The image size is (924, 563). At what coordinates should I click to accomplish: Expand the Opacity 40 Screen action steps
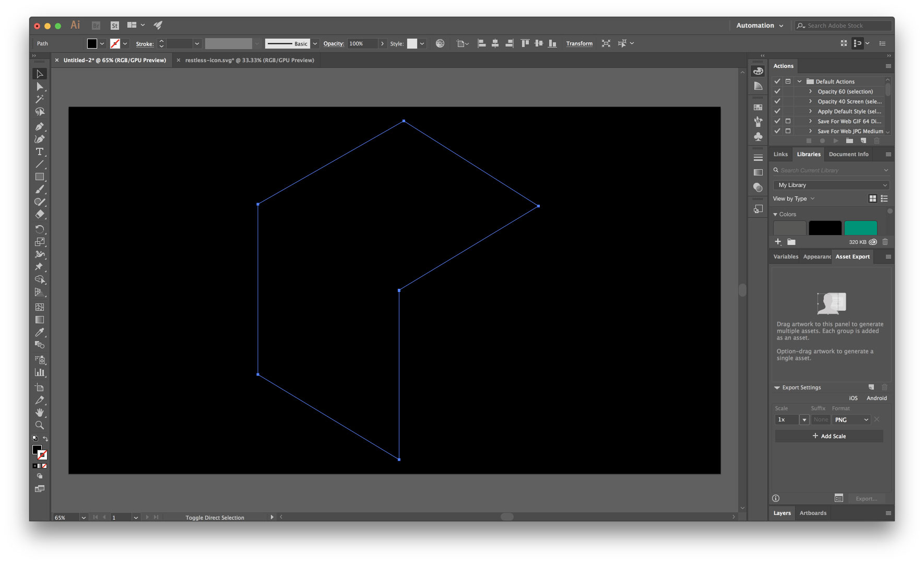click(810, 101)
